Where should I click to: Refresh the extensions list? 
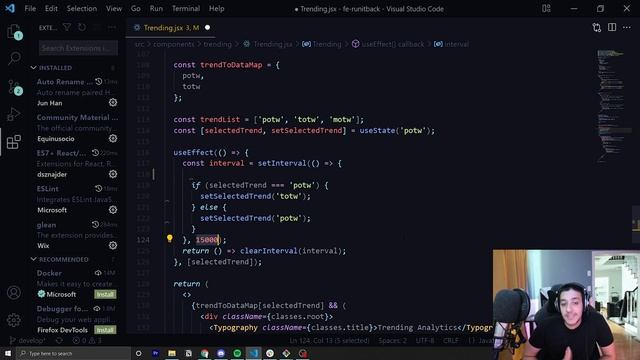[x=82, y=27]
